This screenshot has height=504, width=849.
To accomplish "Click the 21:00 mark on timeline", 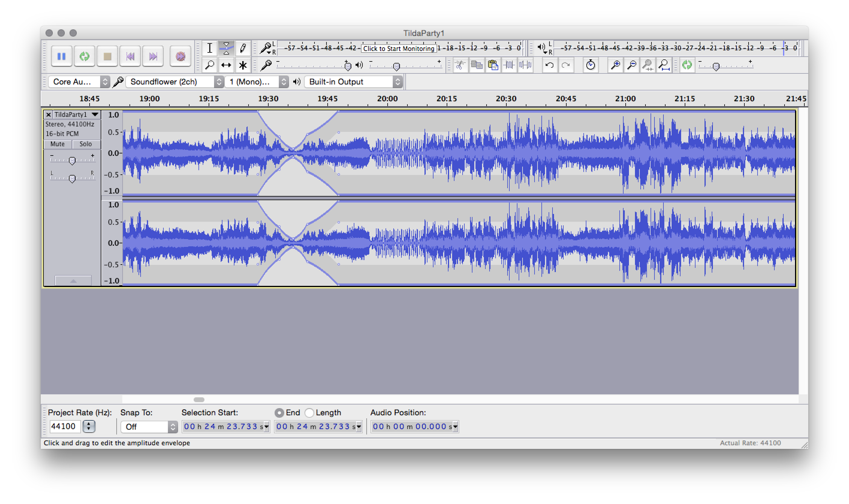I will pos(625,99).
